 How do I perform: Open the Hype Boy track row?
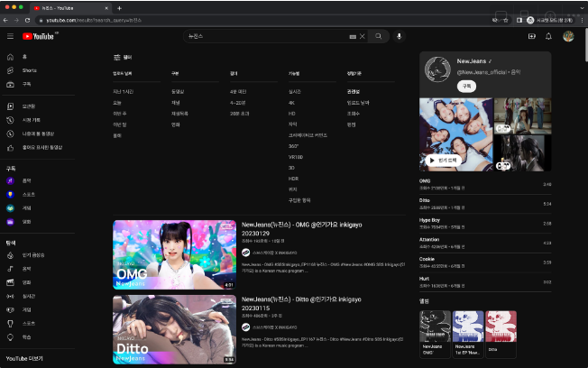pos(485,224)
